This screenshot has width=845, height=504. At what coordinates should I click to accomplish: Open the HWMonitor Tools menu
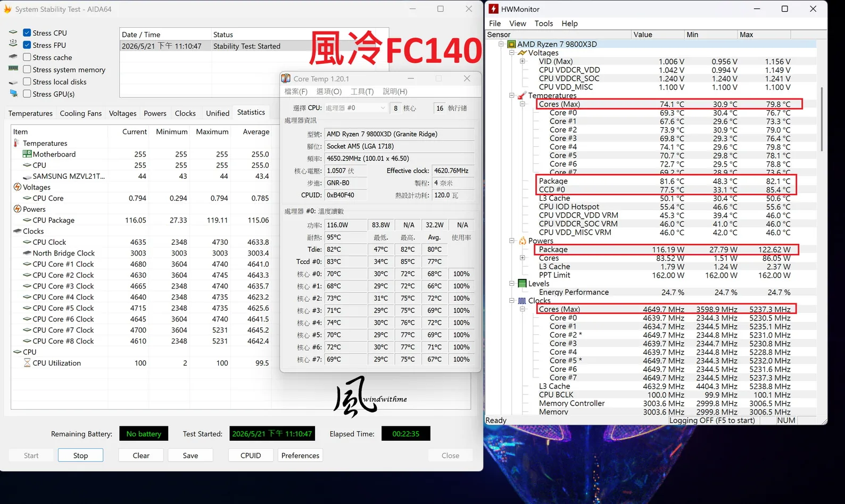click(x=544, y=23)
